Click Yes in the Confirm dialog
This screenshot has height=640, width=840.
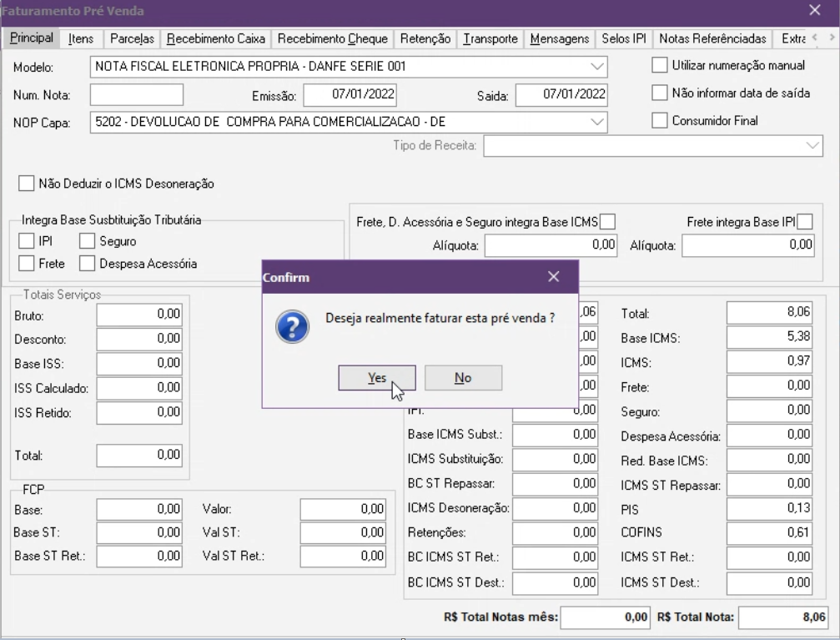(376, 378)
